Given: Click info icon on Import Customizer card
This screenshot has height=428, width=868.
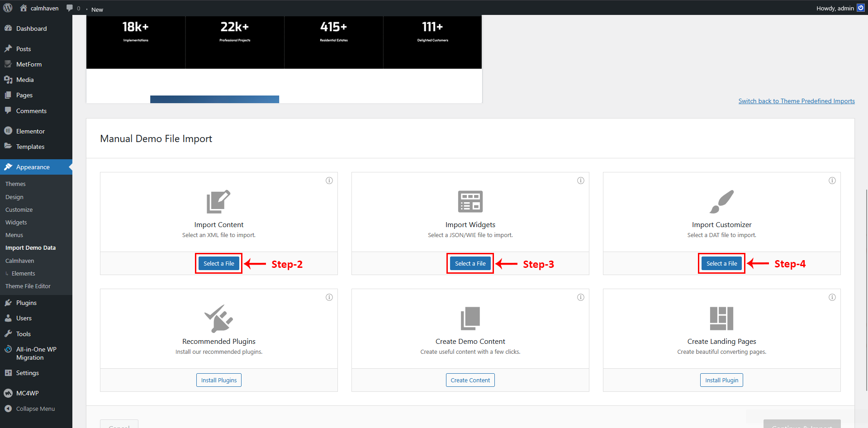Looking at the screenshot, I should pyautogui.click(x=832, y=181).
